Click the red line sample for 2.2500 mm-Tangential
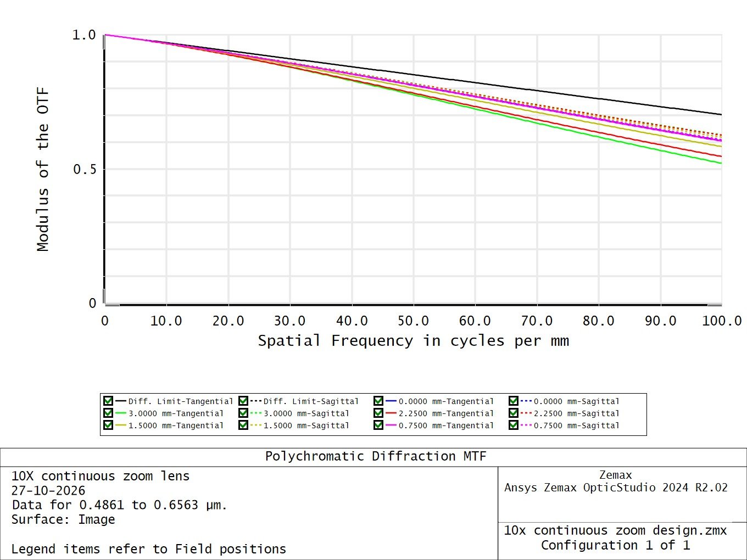Viewport: 747px width, 560px height. point(391,413)
